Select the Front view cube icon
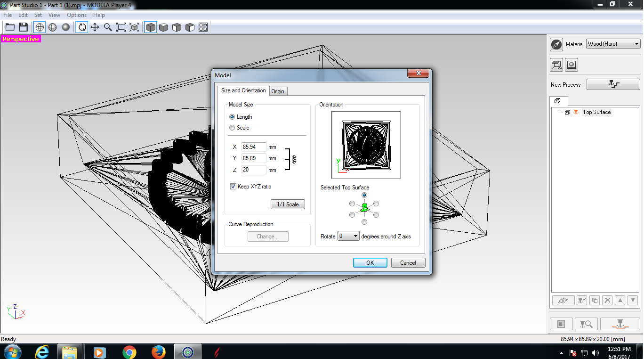644x359 pixels. [x=177, y=27]
